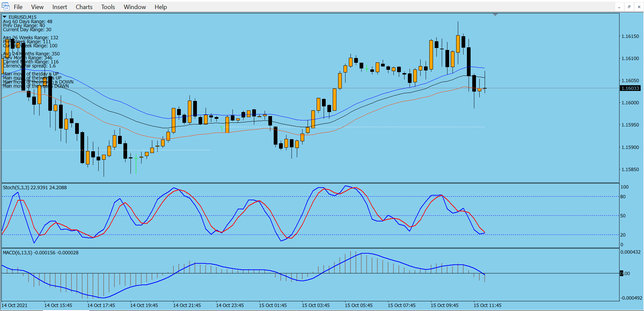Viewport: 644px width, 311px height.
Task: Select the Stoch(5,3,3) indicator label
Action: pos(35,188)
